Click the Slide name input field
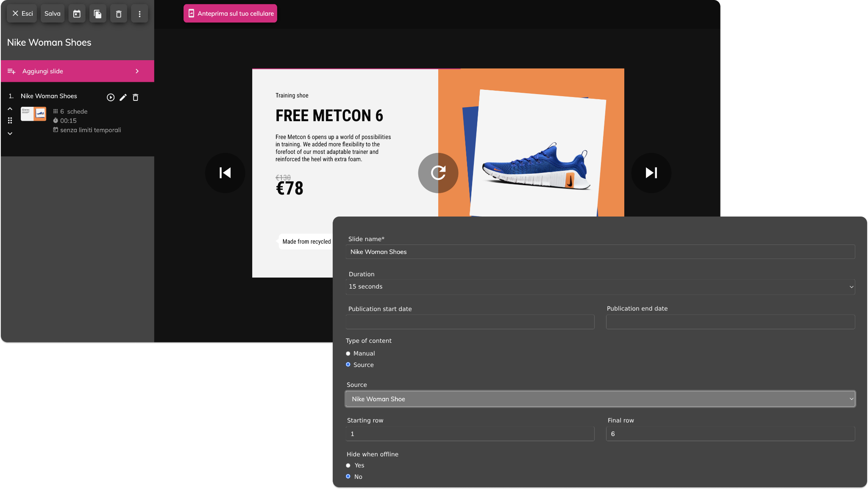The width and height of the screenshot is (868, 489). [600, 252]
